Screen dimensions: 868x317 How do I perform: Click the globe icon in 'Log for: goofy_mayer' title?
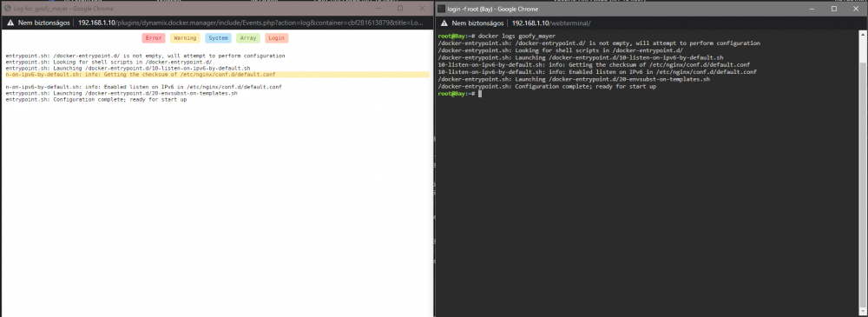(x=8, y=9)
